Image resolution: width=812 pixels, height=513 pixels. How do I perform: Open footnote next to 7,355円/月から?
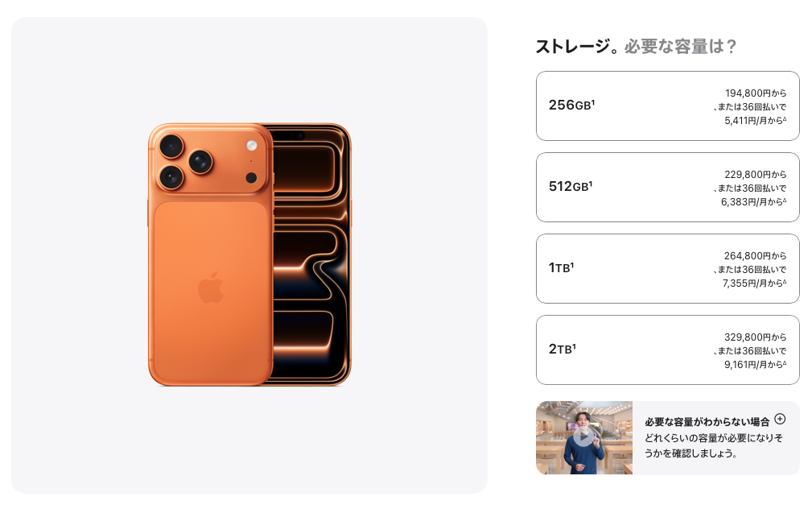tap(785, 281)
